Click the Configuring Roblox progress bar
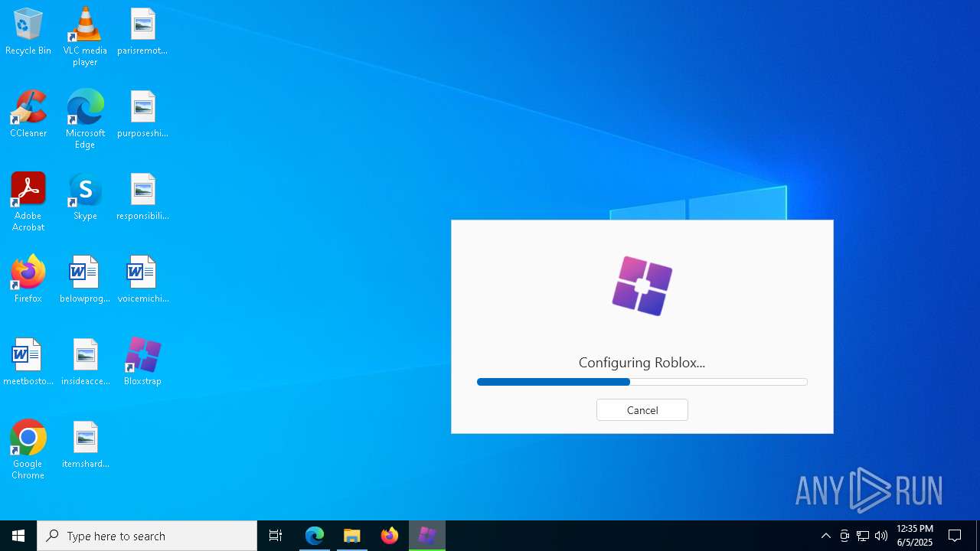This screenshot has width=980, height=551. pos(642,382)
